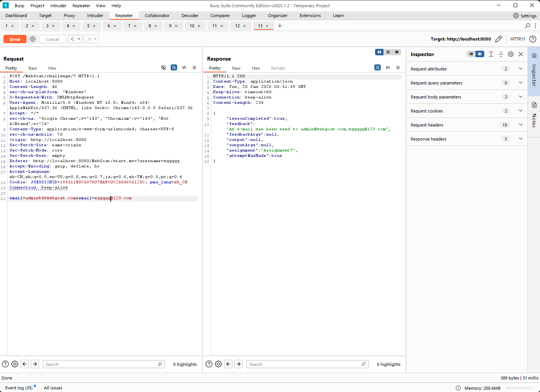
Task: Open the Intruder main tab
Action: [x=95, y=16]
